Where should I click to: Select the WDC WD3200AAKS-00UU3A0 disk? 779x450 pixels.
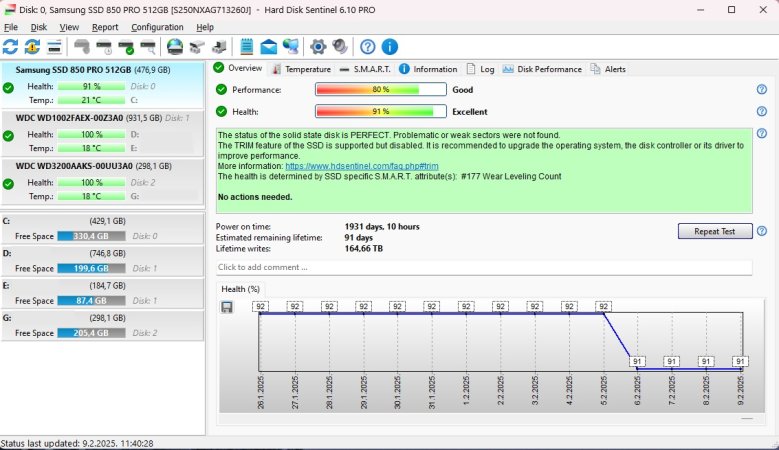pyautogui.click(x=102, y=181)
